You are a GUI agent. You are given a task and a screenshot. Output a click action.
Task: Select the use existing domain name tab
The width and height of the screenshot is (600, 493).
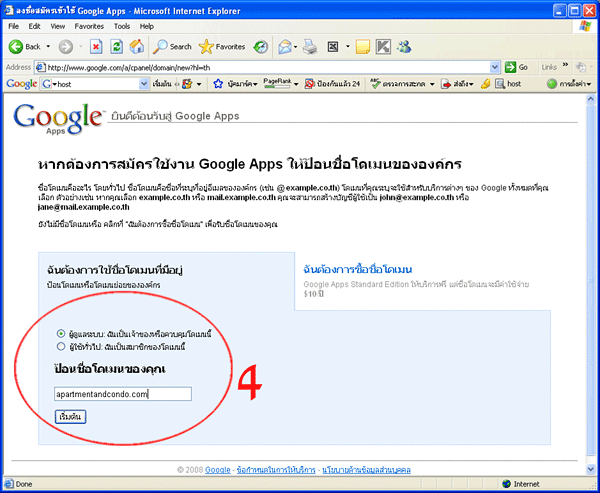114,271
